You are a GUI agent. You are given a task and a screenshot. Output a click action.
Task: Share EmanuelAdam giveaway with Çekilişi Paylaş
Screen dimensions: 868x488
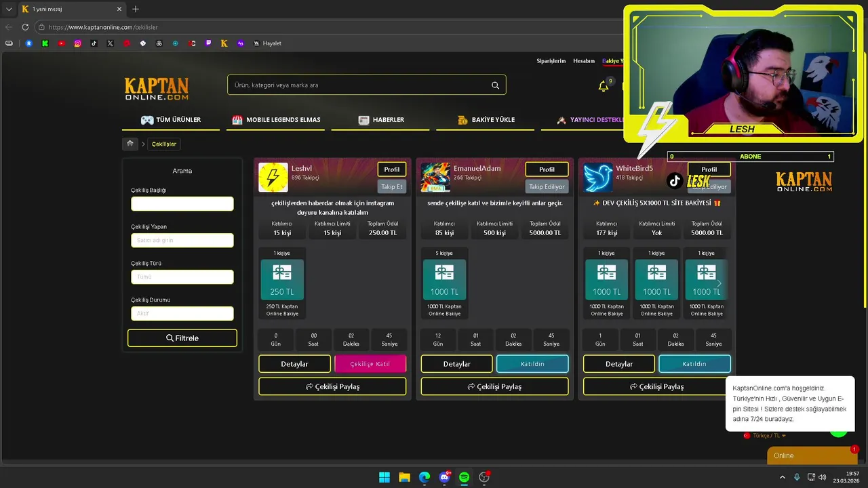tap(494, 386)
